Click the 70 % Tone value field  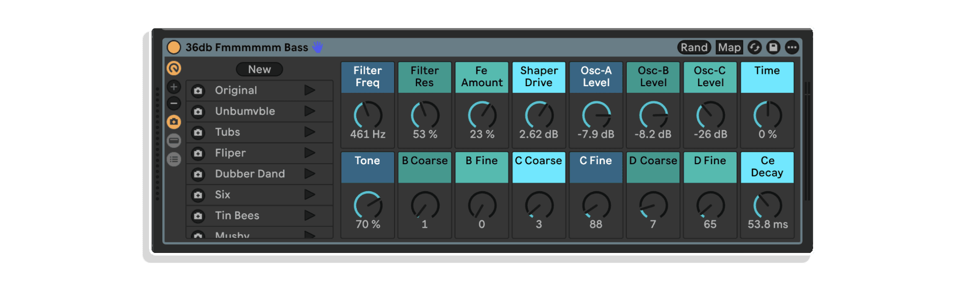pos(368,224)
